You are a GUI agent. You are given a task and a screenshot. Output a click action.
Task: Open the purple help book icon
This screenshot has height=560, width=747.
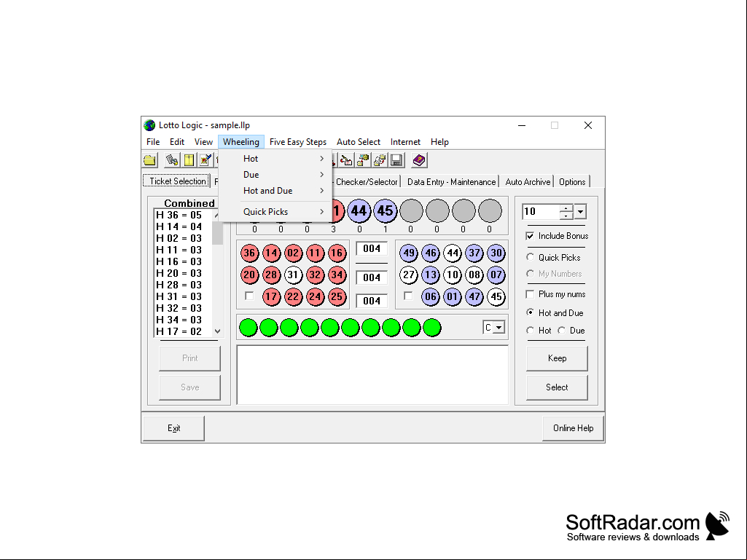click(x=419, y=160)
